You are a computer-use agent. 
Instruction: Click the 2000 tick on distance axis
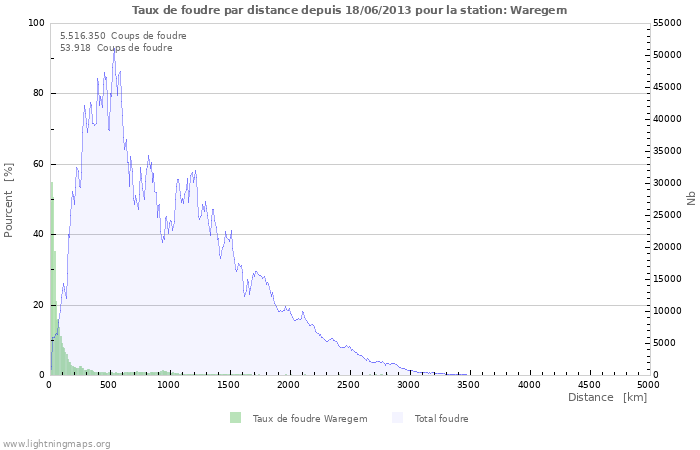288,384
